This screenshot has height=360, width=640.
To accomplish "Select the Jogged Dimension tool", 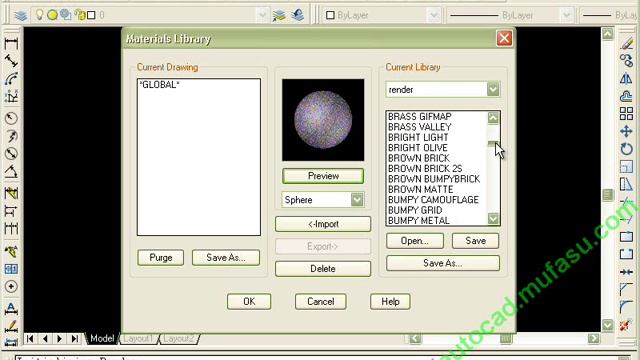I will pos(11,136).
